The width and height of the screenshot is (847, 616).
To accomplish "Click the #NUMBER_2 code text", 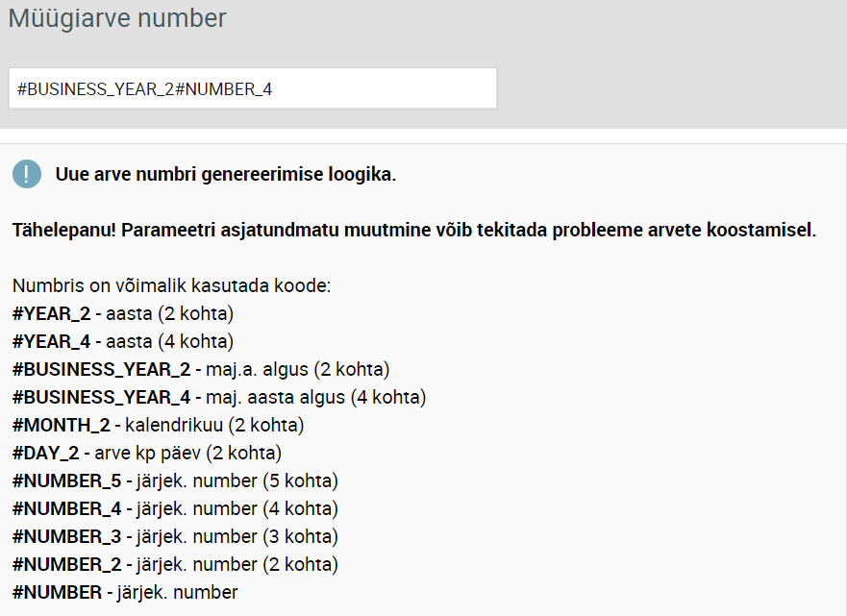I will click(x=67, y=565).
